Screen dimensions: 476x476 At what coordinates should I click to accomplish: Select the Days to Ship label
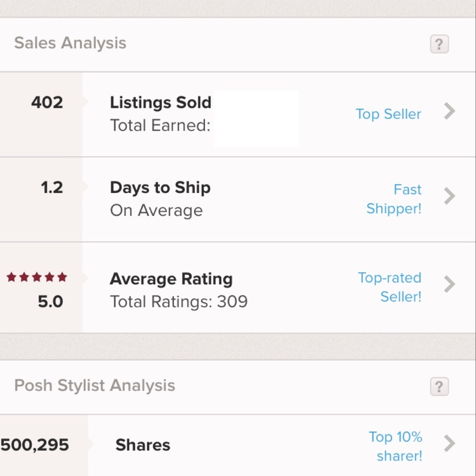pos(160,188)
